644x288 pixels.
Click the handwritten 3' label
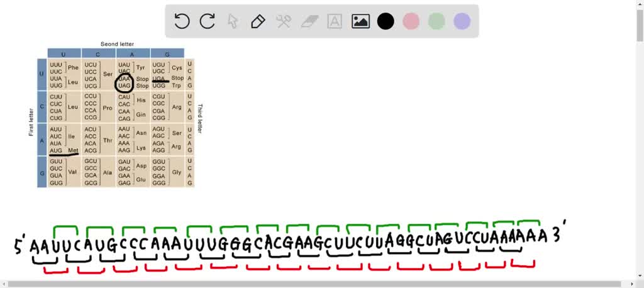click(559, 233)
